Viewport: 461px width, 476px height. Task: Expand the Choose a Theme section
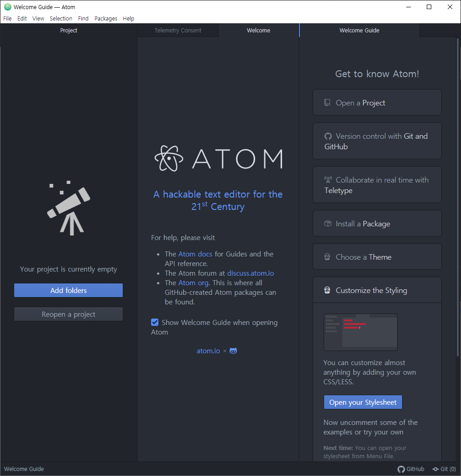coord(377,257)
